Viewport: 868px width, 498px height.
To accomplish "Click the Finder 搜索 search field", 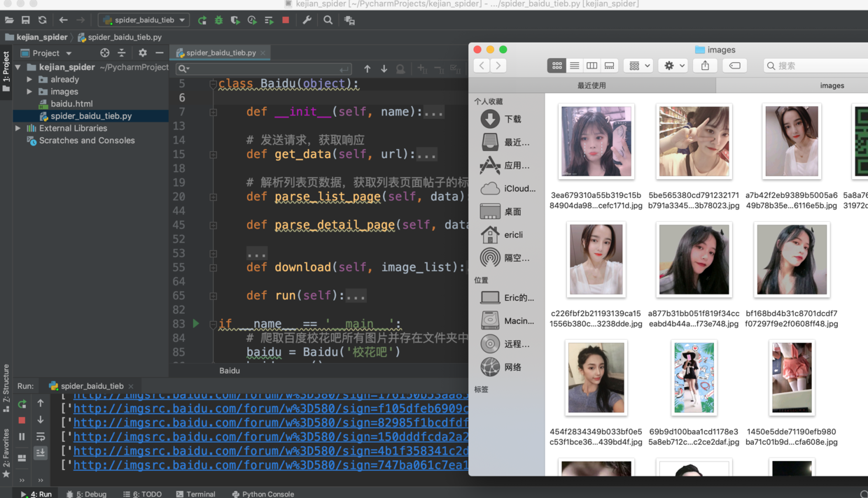I will click(815, 65).
